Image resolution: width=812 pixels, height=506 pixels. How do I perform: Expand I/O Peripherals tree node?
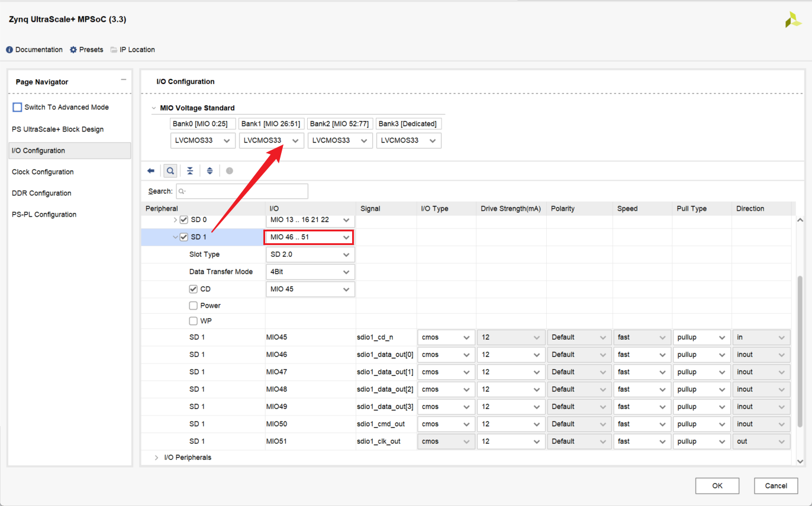[x=156, y=457]
